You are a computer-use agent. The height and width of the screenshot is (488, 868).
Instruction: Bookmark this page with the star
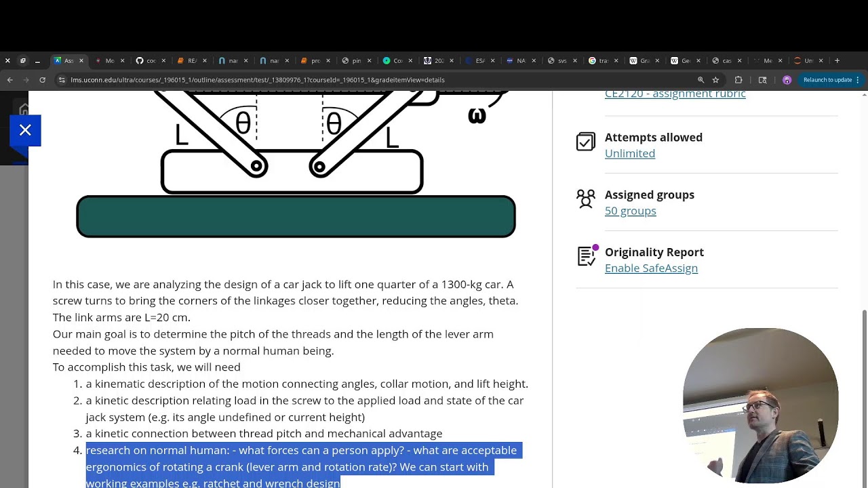[x=715, y=80]
